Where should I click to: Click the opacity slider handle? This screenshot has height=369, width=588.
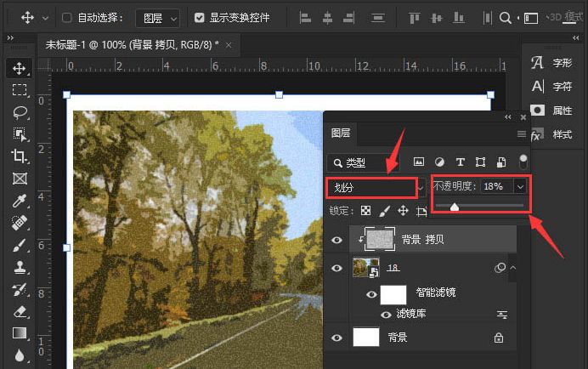455,206
